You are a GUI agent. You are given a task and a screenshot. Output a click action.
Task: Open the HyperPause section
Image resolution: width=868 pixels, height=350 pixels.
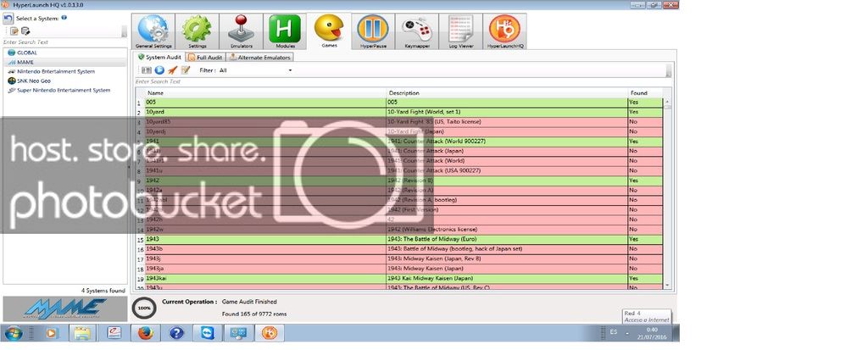[372, 31]
